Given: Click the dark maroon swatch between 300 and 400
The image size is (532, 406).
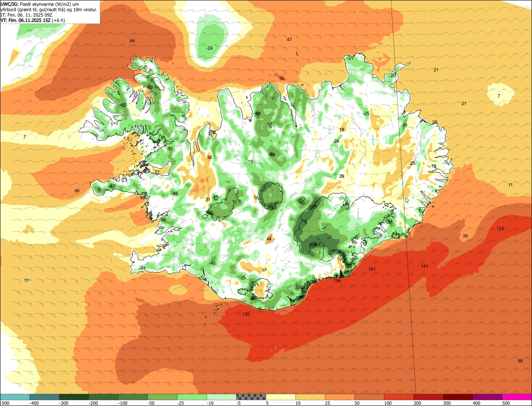Looking at the screenshot, I should coord(458,397).
